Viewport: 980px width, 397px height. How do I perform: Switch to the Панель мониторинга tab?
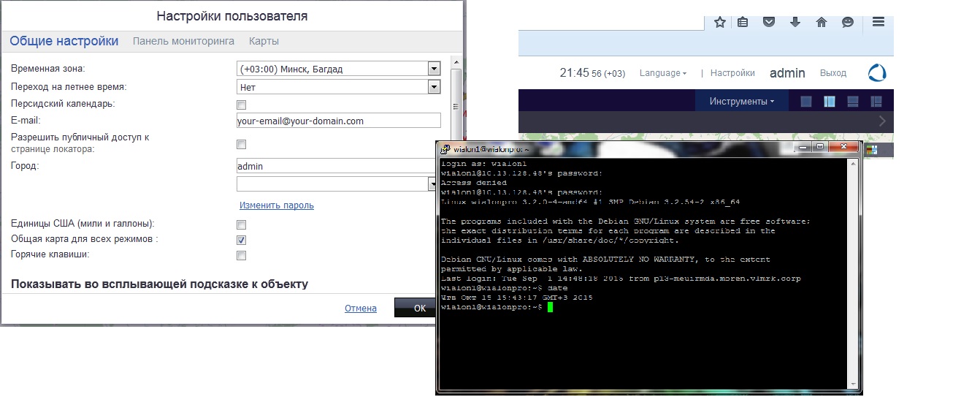coord(183,42)
